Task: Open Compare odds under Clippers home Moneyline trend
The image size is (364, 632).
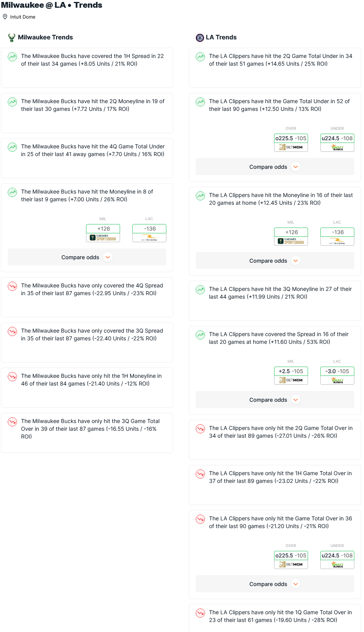Action: click(x=275, y=261)
